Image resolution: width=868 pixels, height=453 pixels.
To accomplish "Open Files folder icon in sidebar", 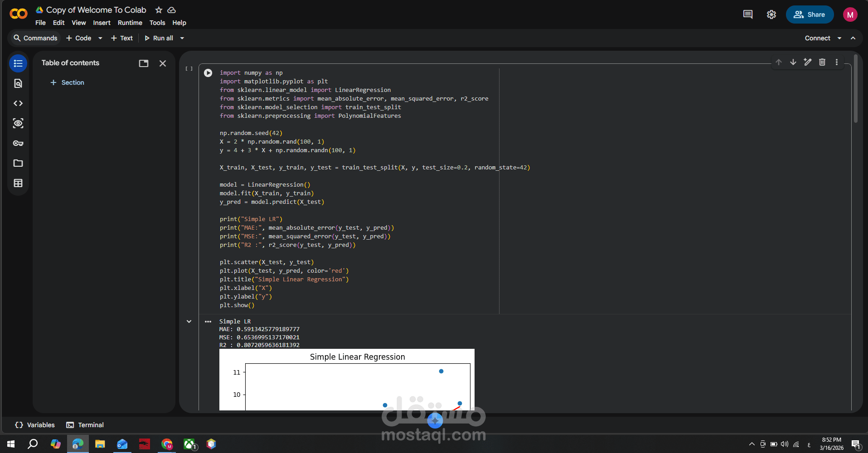I will (18, 163).
